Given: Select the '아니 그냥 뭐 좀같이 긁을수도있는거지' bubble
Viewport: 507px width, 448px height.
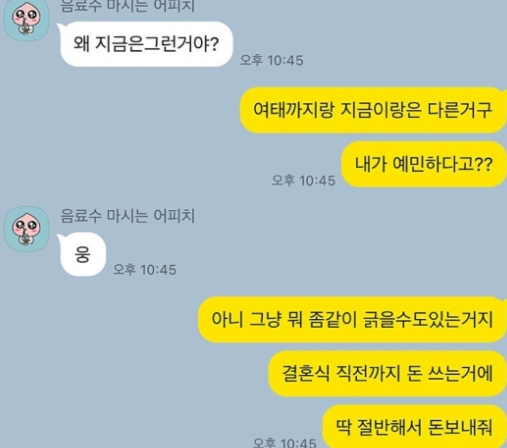Looking at the screenshot, I should [352, 319].
